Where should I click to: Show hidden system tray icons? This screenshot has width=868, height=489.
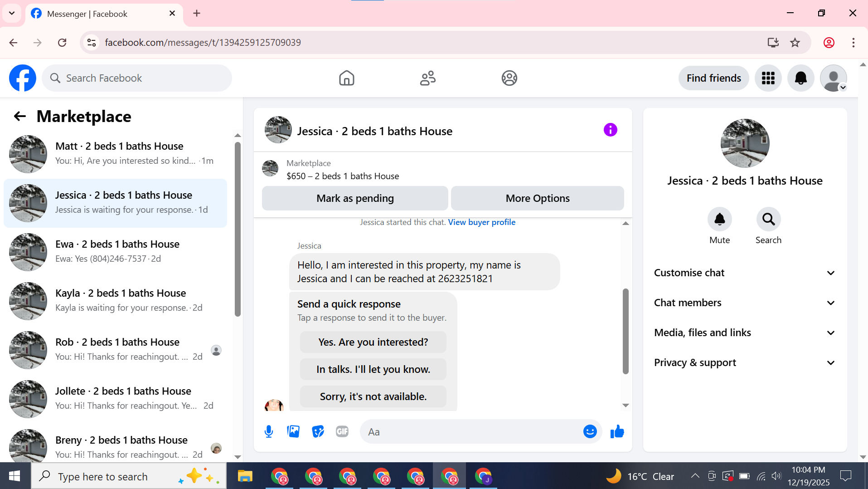tap(695, 476)
